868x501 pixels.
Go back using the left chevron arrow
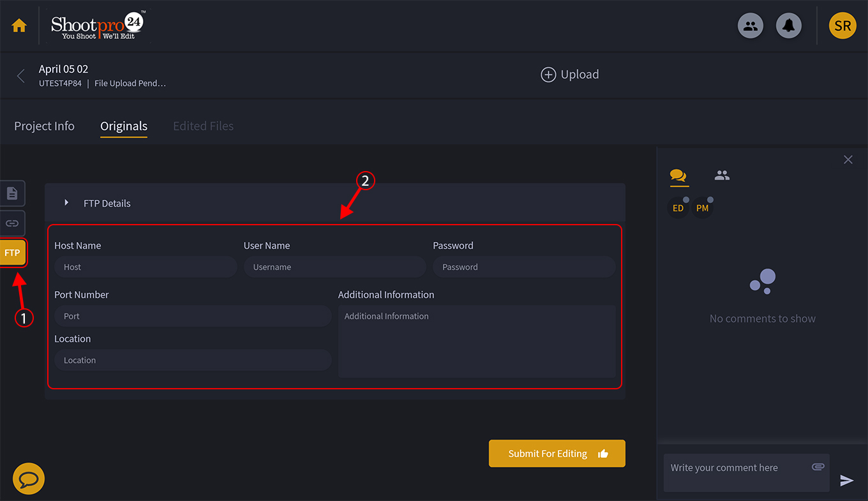[21, 76]
